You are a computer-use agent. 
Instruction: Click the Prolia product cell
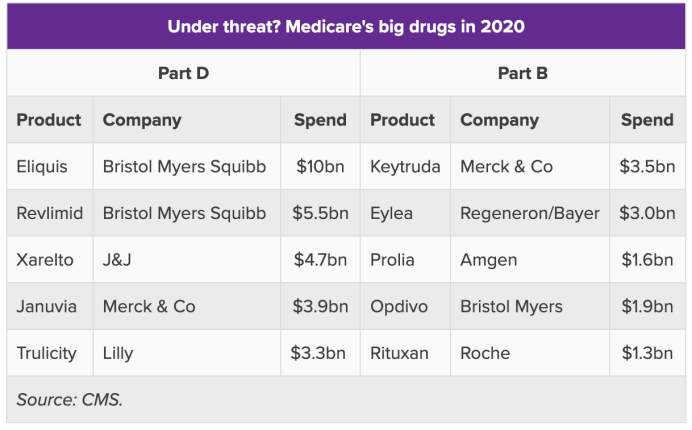[x=394, y=260]
